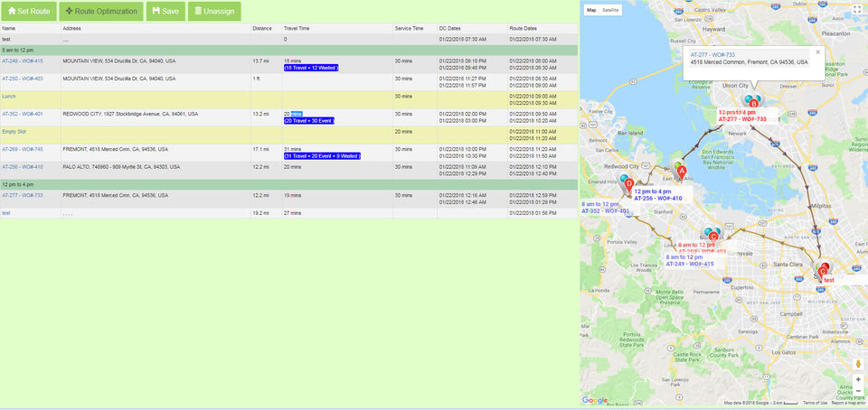Click the red 'test' marker near San Jose

coord(823,272)
